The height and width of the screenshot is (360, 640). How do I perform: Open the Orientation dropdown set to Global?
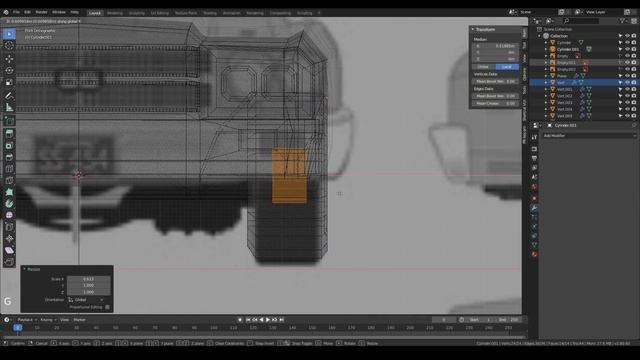click(86, 300)
